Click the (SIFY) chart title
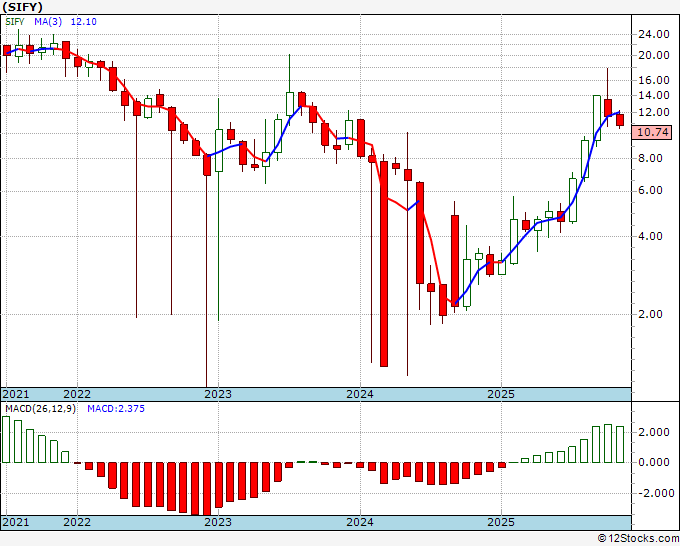The image size is (680, 546). pos(22,7)
